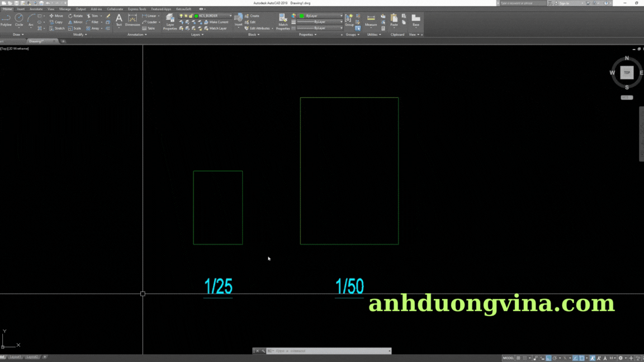Click the Match Properties tool
The width and height of the screenshot is (644, 362).
283,21
